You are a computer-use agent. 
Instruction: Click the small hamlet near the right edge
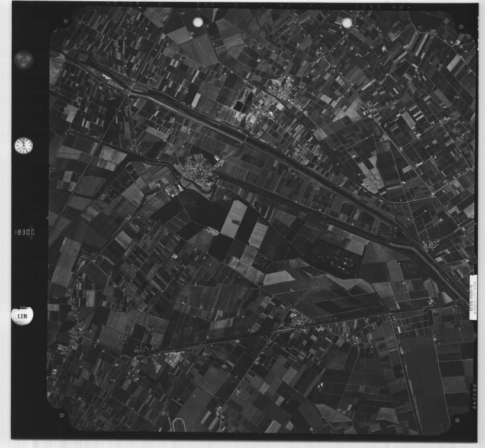[431, 244]
